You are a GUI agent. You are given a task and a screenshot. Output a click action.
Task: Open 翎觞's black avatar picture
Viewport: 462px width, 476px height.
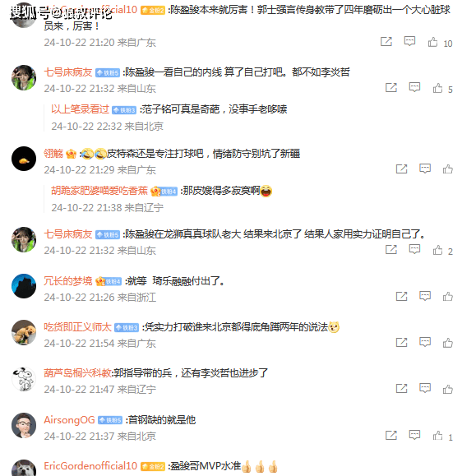(24, 159)
